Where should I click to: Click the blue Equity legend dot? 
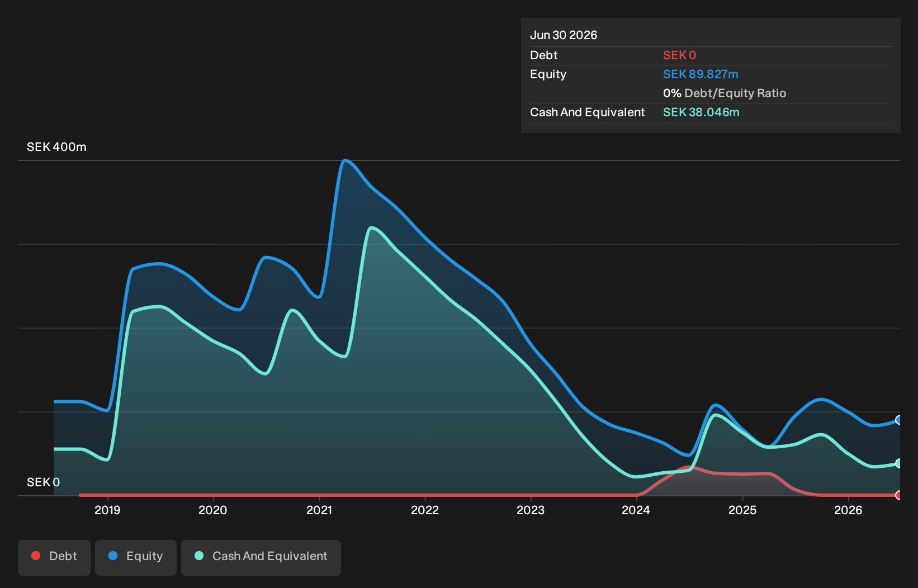point(113,556)
